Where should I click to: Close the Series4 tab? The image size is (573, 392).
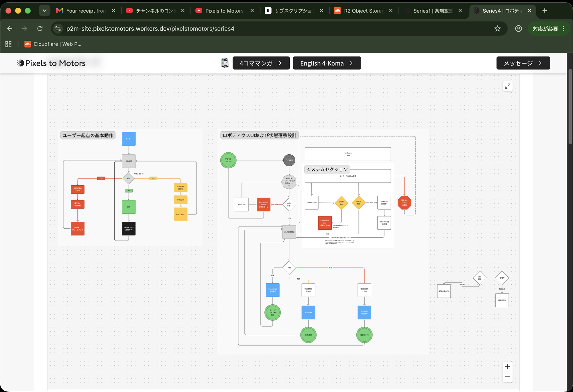(x=529, y=11)
